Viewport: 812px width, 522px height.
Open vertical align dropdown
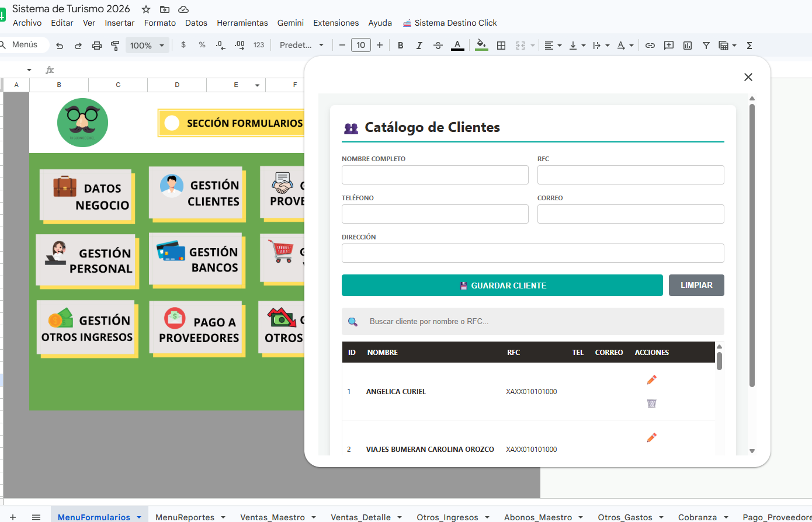pos(577,45)
